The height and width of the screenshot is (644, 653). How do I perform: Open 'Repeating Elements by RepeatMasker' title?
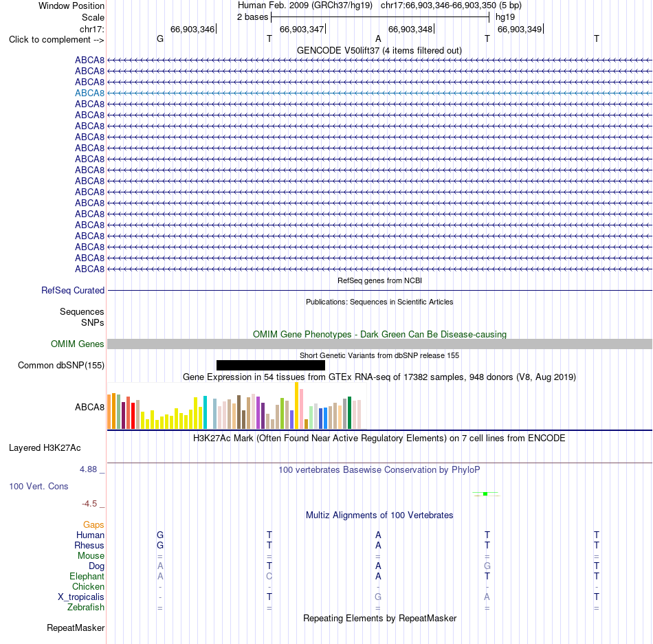pos(379,618)
